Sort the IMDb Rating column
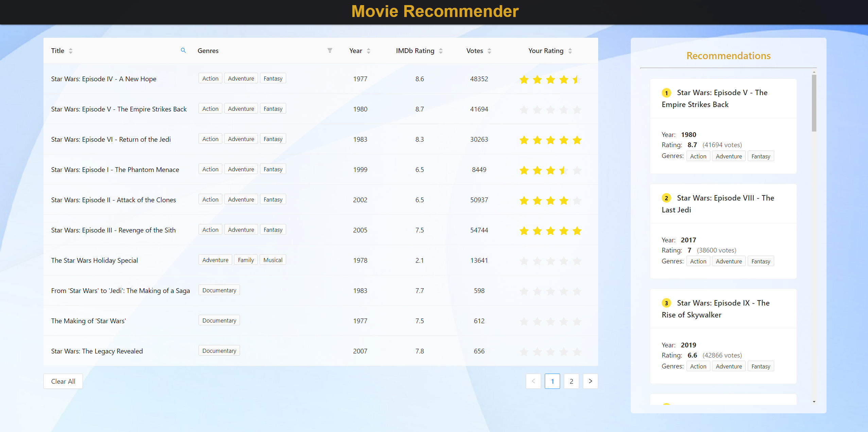This screenshot has height=432, width=868. coord(440,50)
